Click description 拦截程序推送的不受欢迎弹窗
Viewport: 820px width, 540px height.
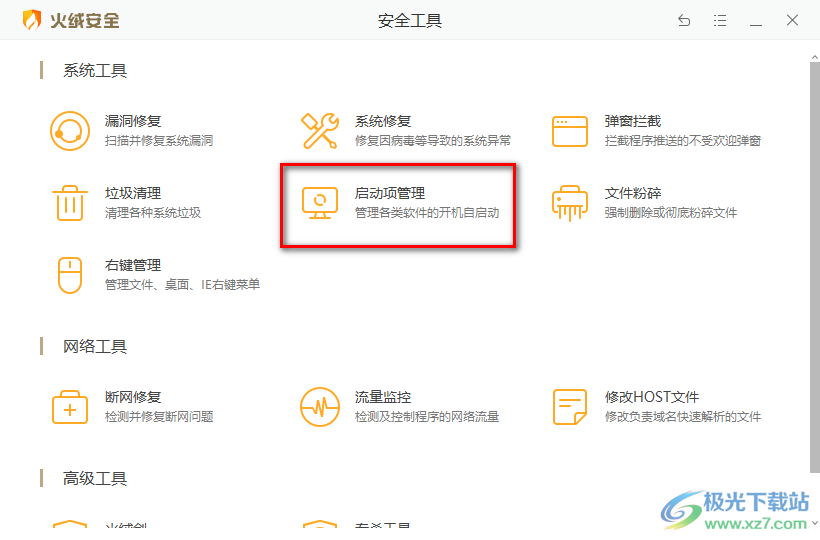point(682,141)
